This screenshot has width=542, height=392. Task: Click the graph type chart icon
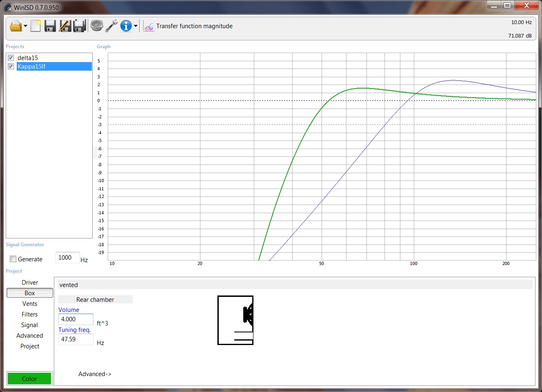point(149,27)
